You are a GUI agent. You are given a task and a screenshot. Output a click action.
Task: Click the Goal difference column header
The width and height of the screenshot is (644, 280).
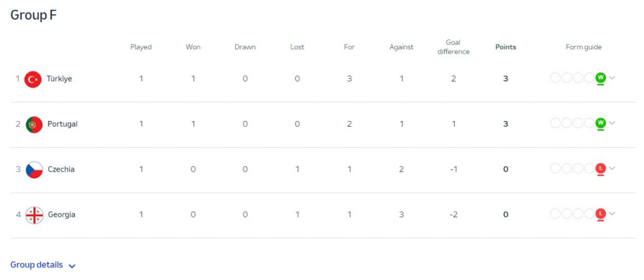point(453,47)
